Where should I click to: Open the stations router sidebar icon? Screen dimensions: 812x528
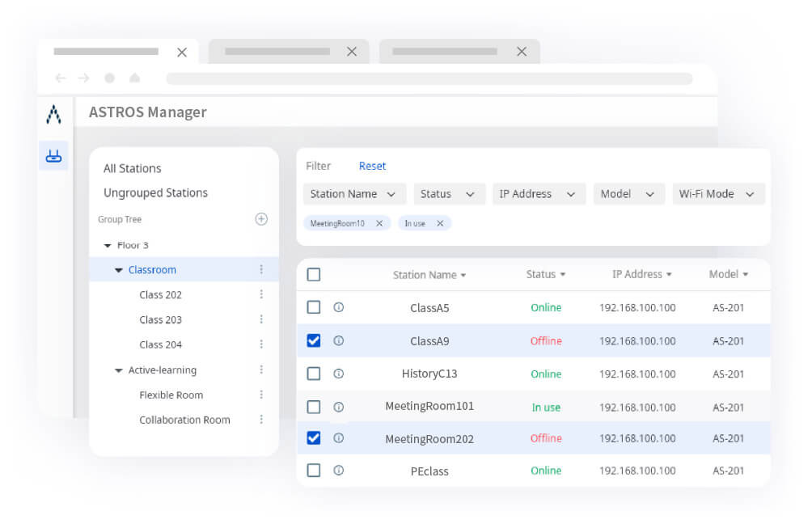tap(54, 155)
